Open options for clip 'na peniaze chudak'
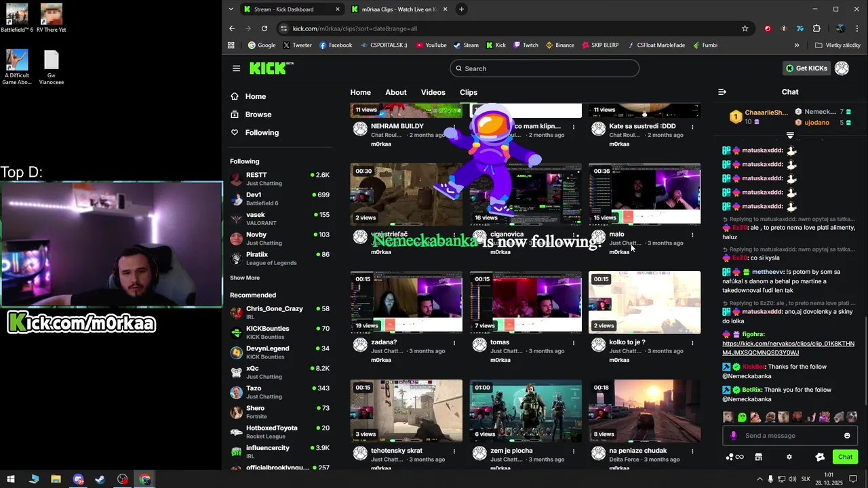 [692, 451]
